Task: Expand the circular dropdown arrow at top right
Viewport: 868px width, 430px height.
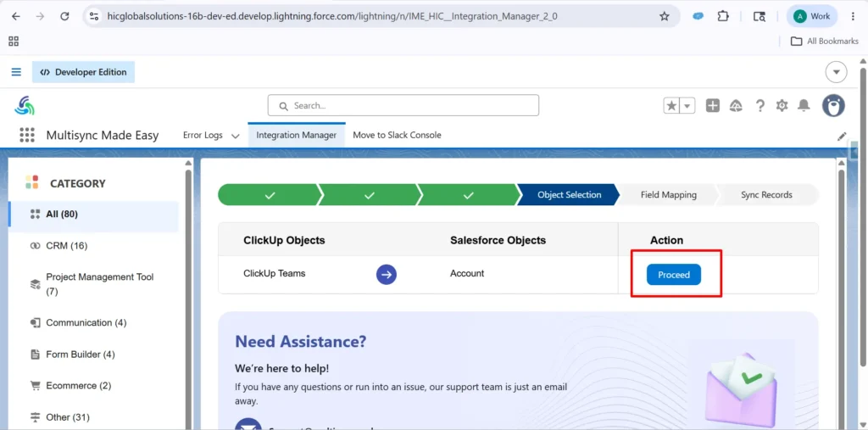Action: click(836, 72)
